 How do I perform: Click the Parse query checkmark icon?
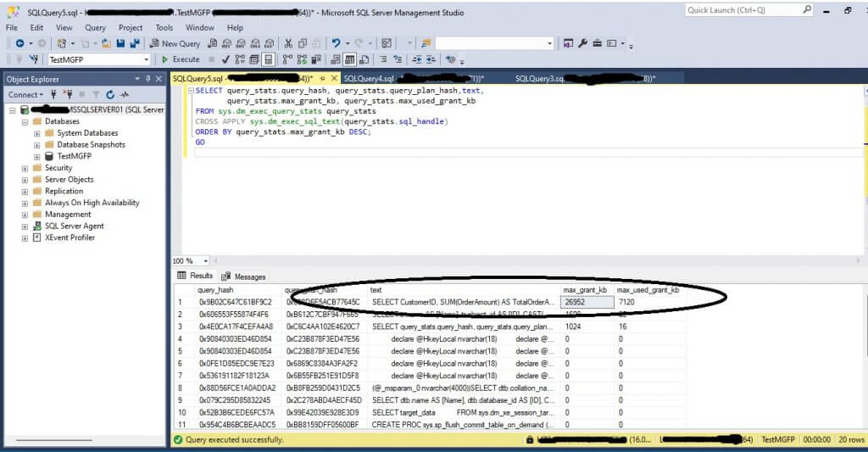[x=225, y=59]
